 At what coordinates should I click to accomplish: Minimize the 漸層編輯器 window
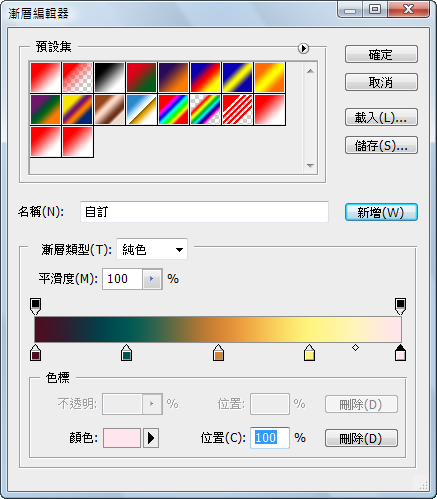click(x=350, y=10)
